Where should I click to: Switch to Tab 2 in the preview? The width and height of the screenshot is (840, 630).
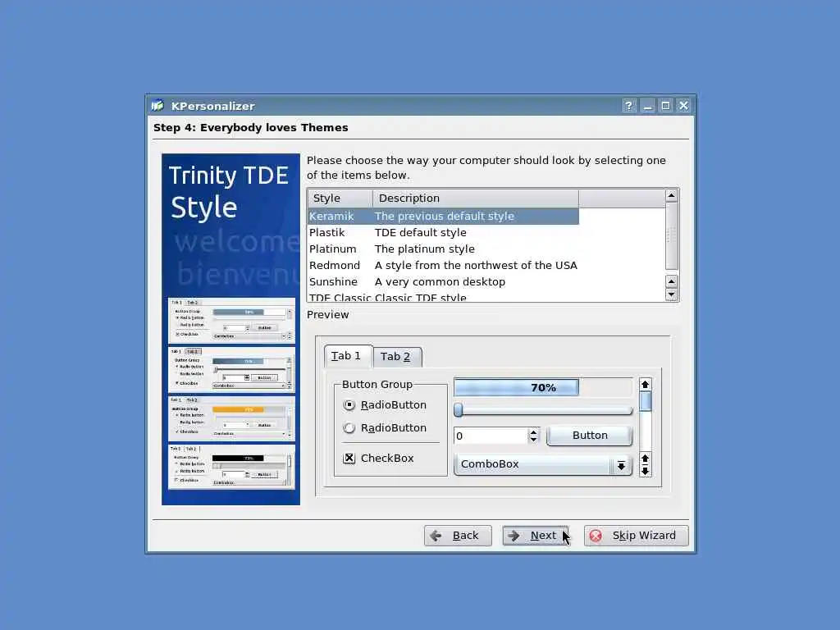click(x=397, y=357)
